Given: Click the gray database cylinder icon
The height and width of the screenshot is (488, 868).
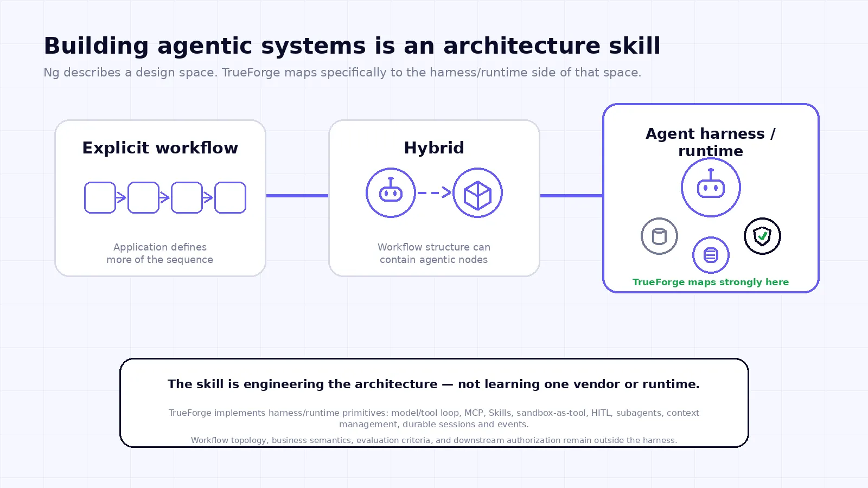Looking at the screenshot, I should [x=659, y=236].
